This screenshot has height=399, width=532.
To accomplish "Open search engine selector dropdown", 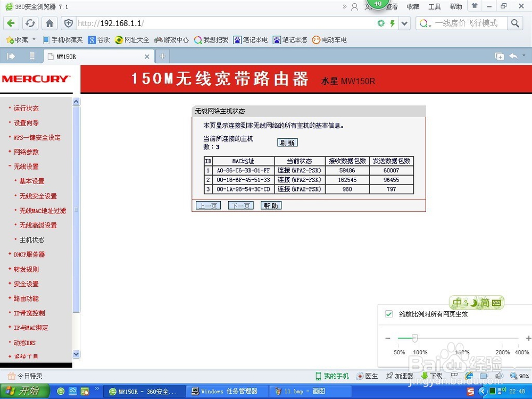I will tap(425, 23).
